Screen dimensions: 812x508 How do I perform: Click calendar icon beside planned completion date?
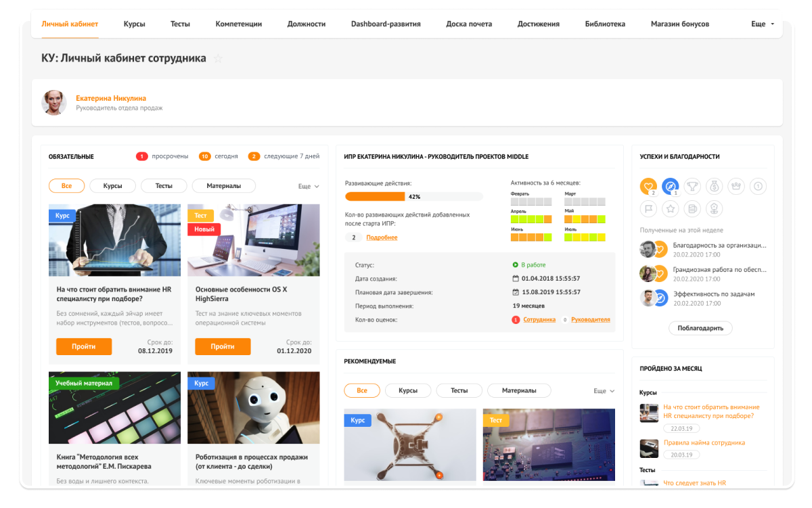coord(515,292)
